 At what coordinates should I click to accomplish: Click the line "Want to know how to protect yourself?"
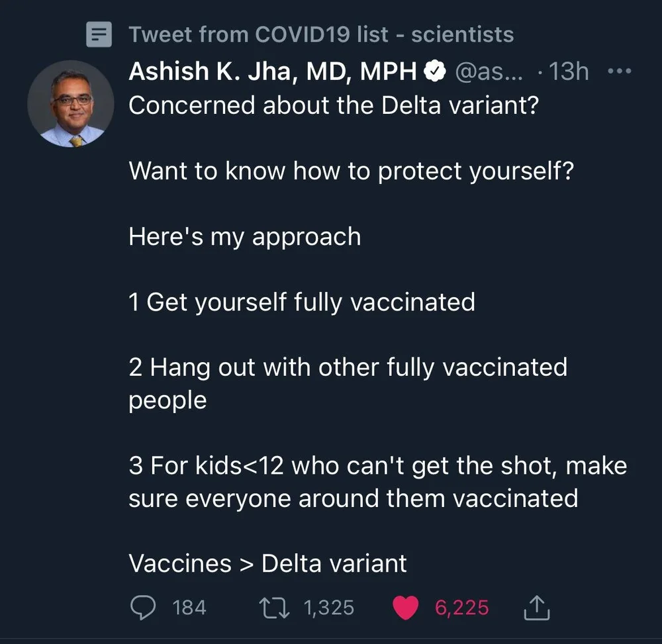coord(352,171)
